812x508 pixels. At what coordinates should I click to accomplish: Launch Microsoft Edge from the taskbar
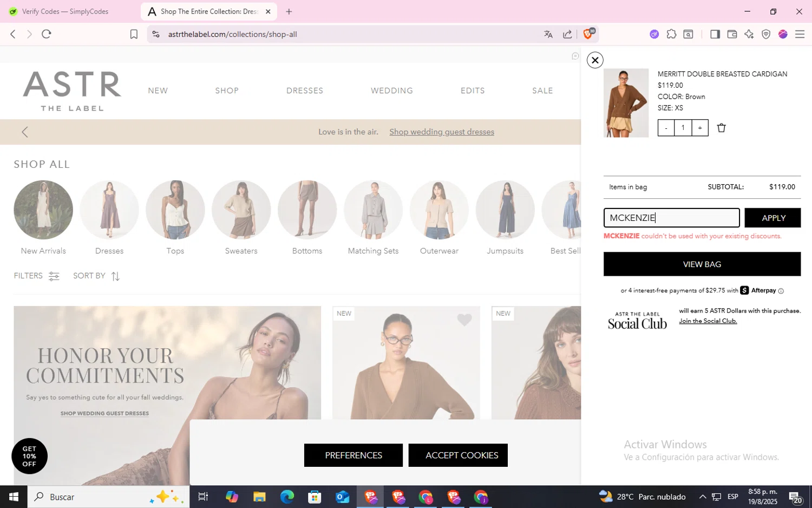click(287, 497)
